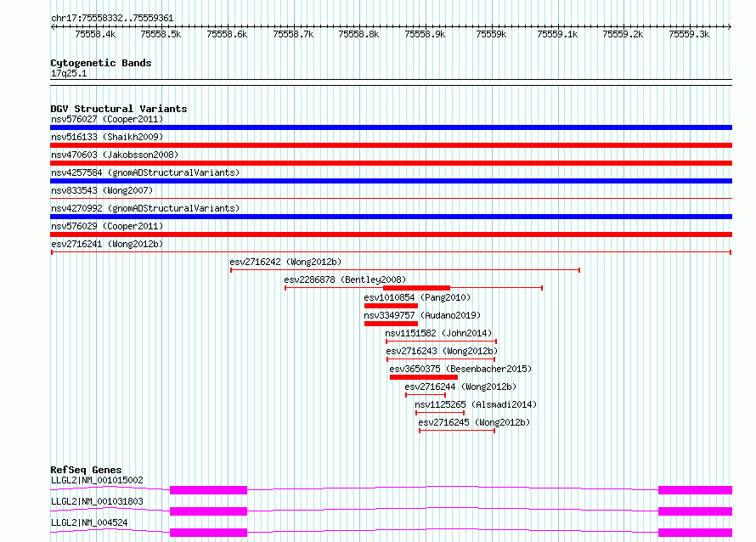Click the thick red segment of esv2286878
This screenshot has width=756, height=542.
(x=416, y=288)
